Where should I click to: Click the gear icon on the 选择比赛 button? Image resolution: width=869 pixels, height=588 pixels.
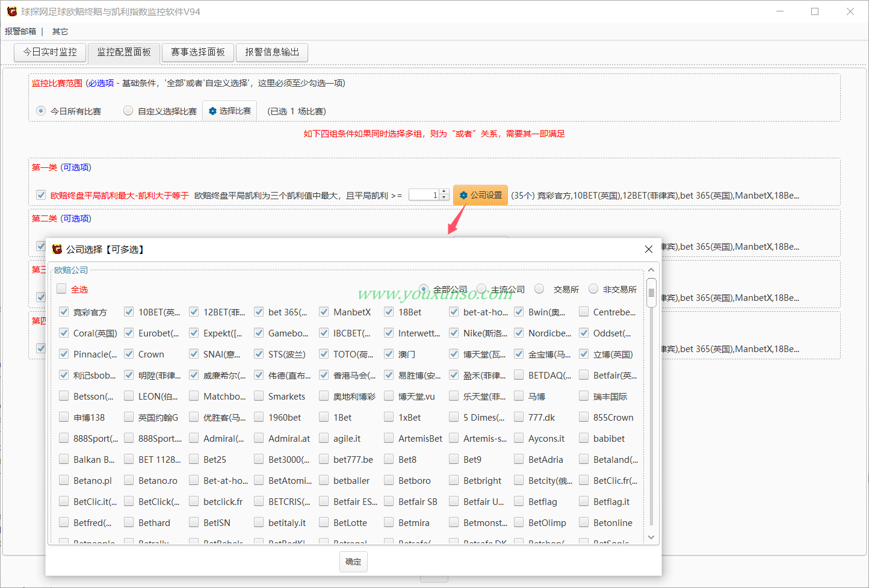coord(212,111)
